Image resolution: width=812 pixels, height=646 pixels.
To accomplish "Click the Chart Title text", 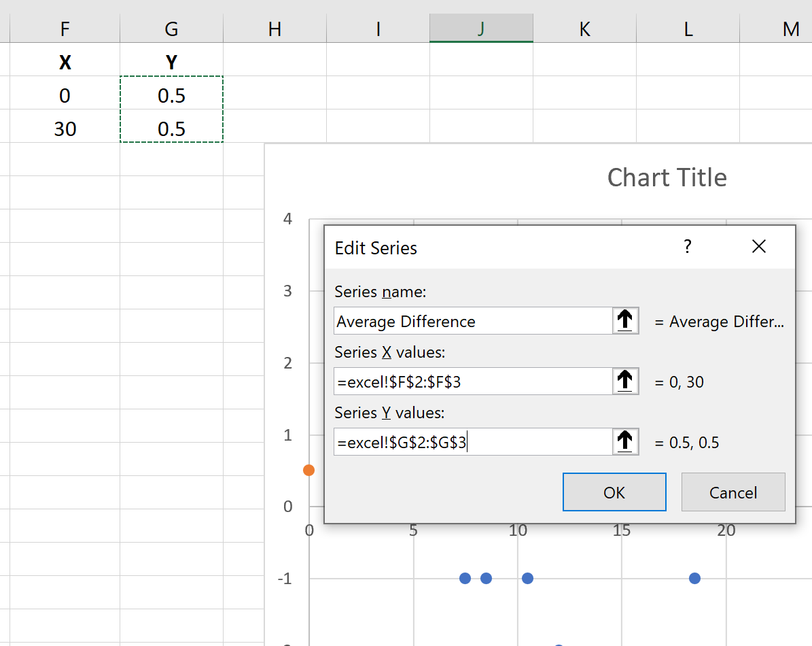I will tap(667, 177).
